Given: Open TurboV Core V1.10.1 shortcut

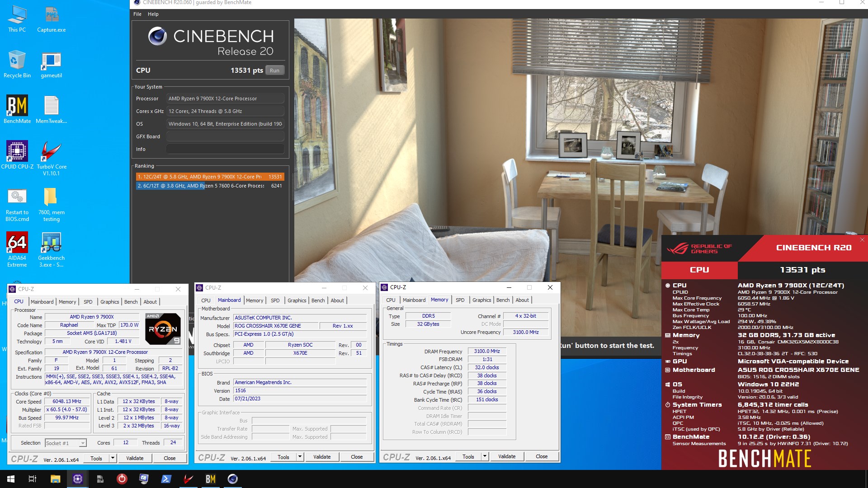Looking at the screenshot, I should click(52, 158).
